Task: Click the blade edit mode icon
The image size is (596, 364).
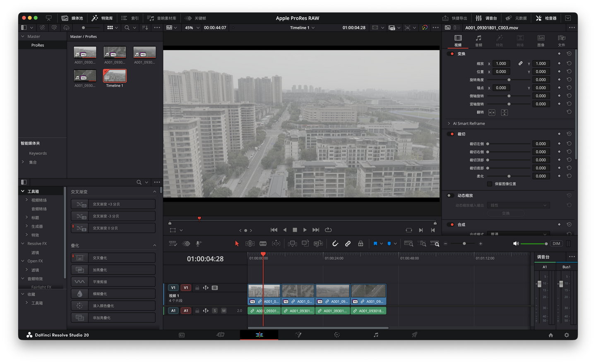Action: pyautogui.click(x=263, y=244)
